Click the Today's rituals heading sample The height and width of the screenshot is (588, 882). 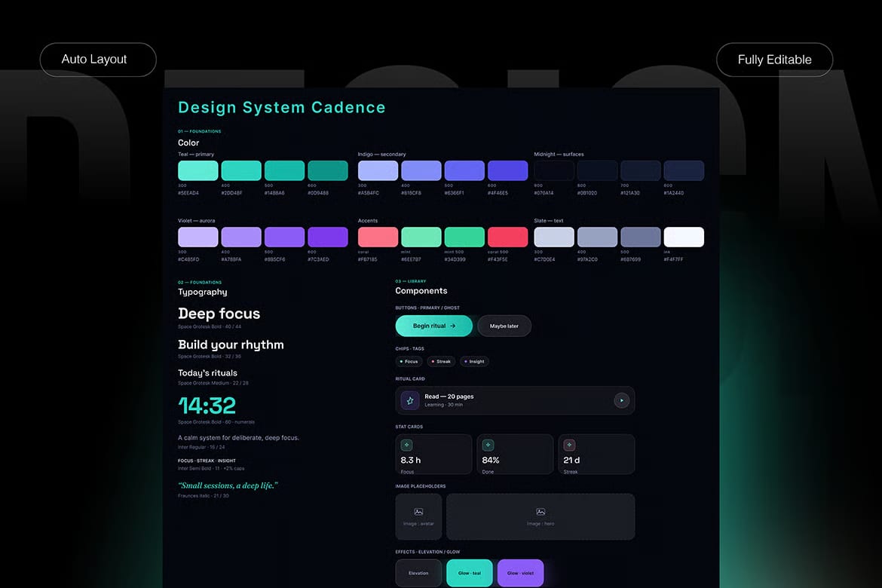click(x=207, y=373)
